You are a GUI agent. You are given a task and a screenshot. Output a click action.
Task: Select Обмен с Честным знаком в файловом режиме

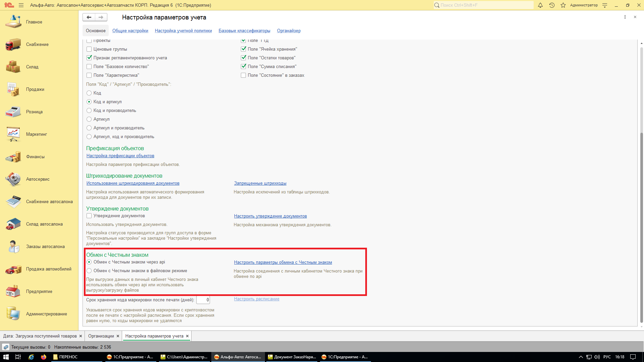(89, 271)
